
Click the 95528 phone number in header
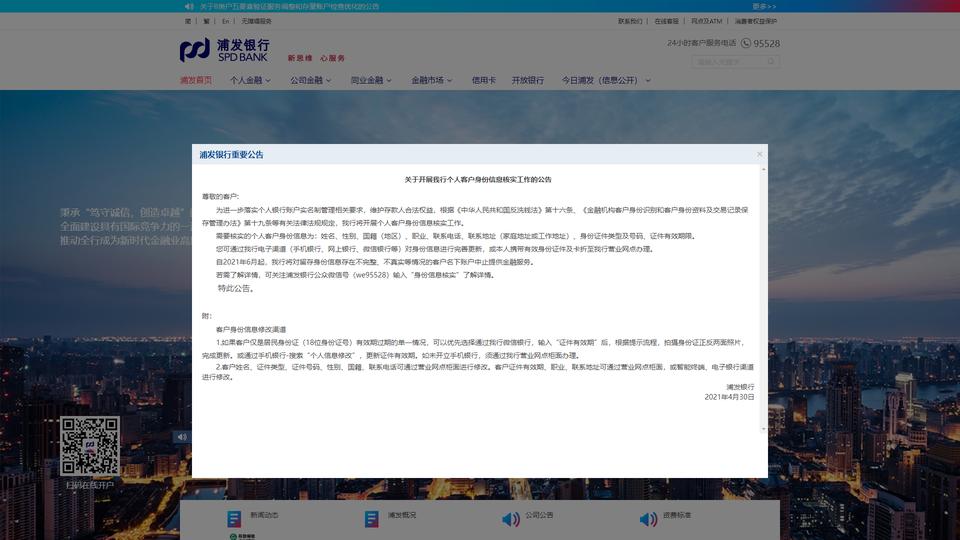[x=767, y=43]
